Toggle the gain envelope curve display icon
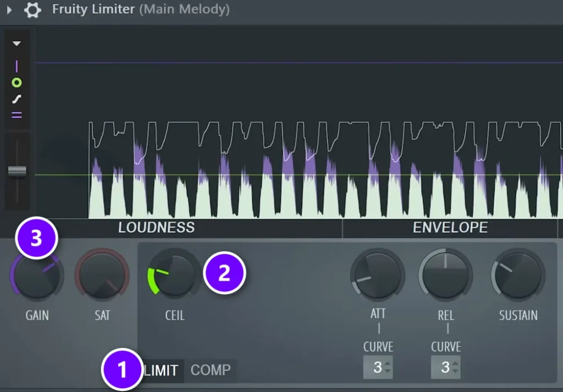 click(16, 99)
